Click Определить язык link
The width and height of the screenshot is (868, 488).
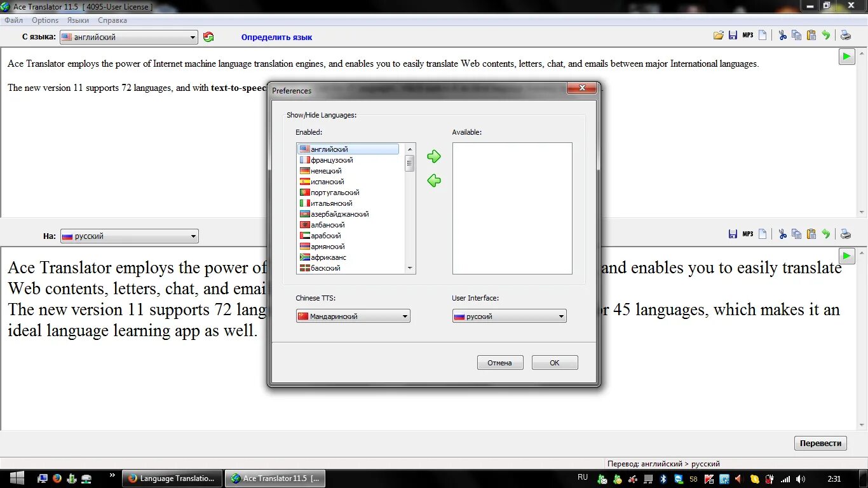[x=276, y=37]
